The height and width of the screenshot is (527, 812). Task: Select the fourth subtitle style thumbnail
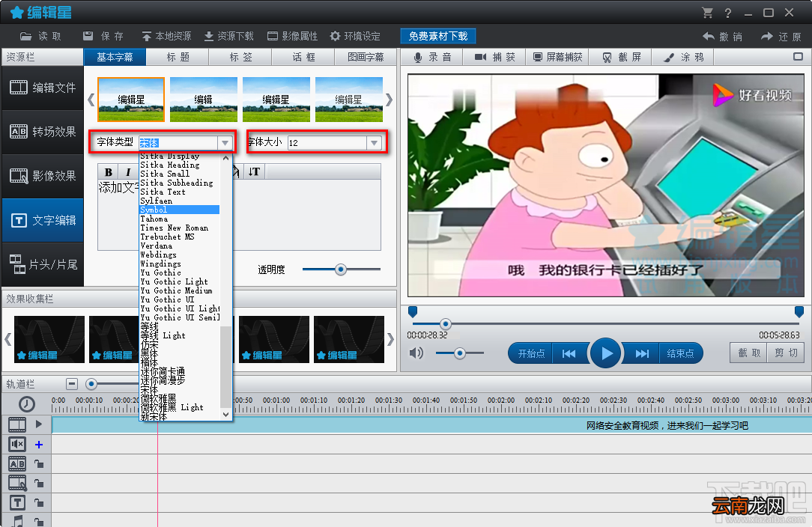(349, 100)
